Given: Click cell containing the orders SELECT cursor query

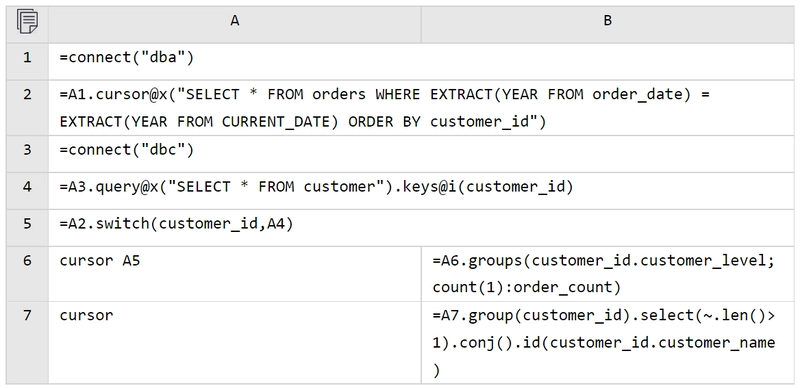Looking at the screenshot, I should [421, 108].
